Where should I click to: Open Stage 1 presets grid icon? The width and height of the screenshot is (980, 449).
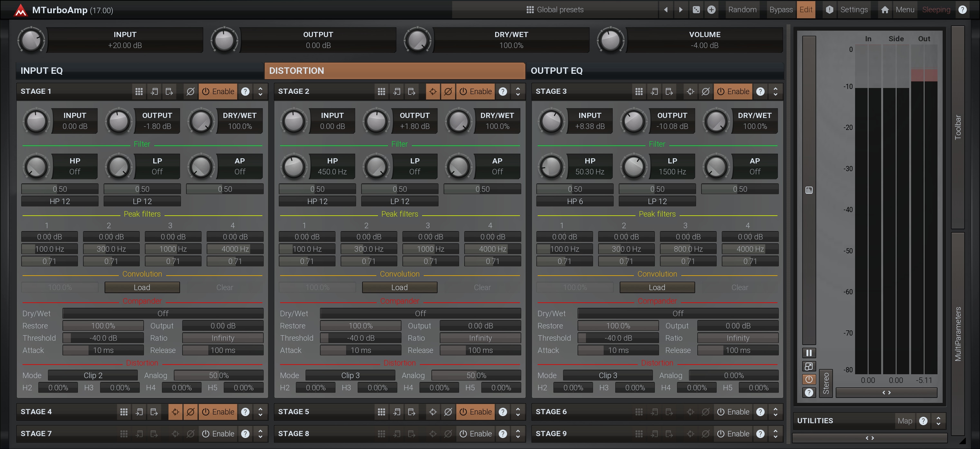coord(139,92)
